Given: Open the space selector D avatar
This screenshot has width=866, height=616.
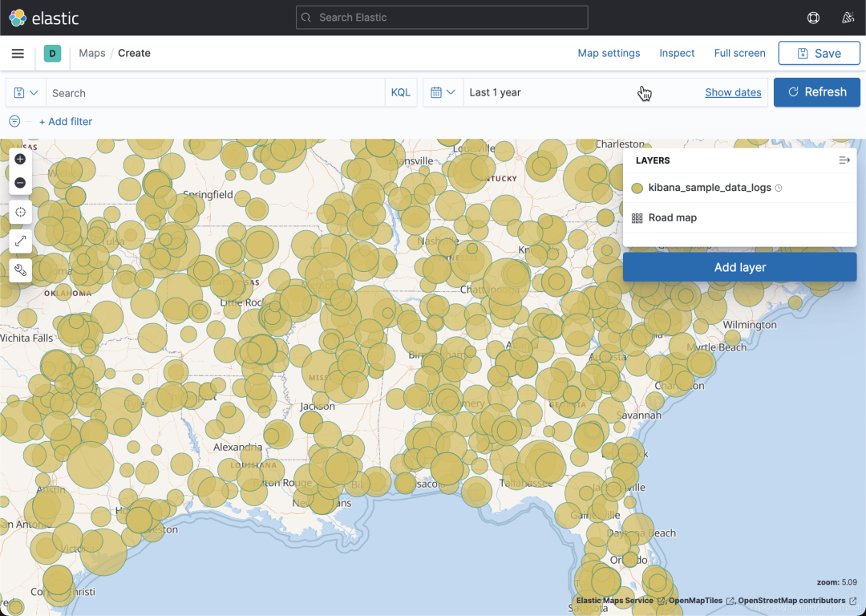Looking at the screenshot, I should [52, 53].
